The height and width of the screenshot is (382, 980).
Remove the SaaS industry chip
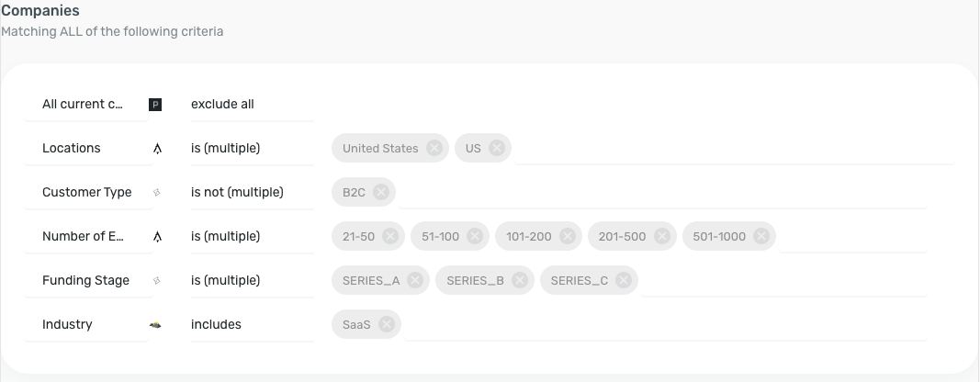click(387, 324)
